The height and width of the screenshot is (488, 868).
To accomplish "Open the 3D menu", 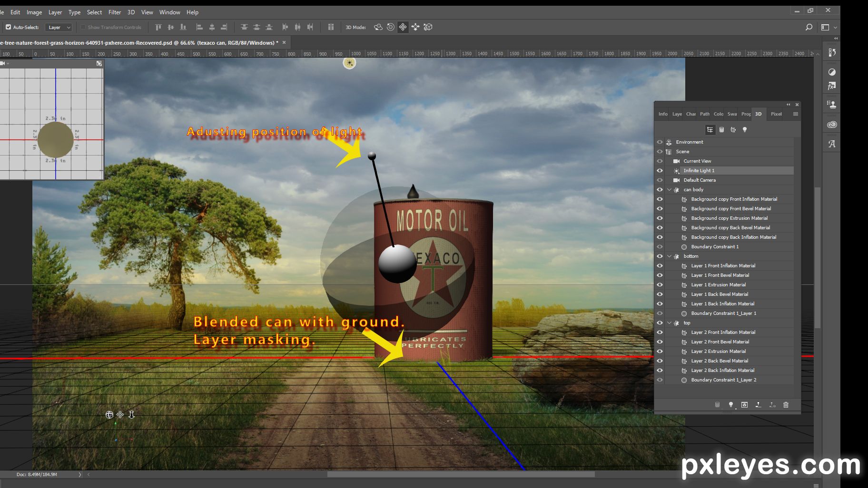I will pos(131,12).
